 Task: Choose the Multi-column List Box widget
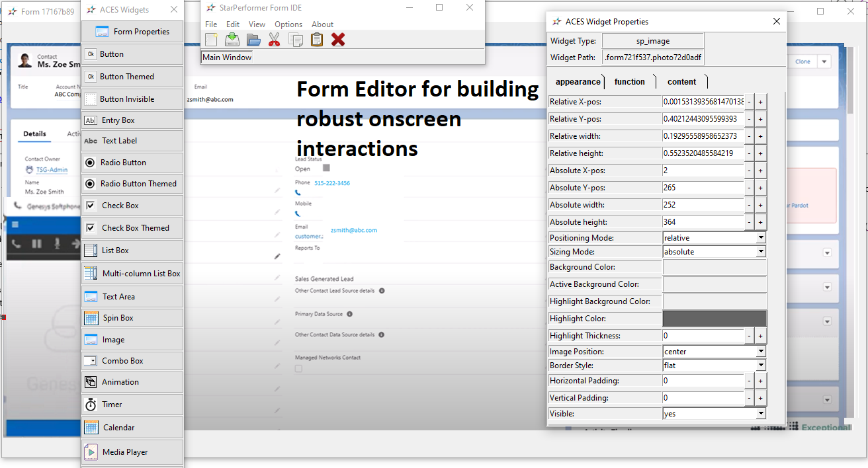click(132, 274)
